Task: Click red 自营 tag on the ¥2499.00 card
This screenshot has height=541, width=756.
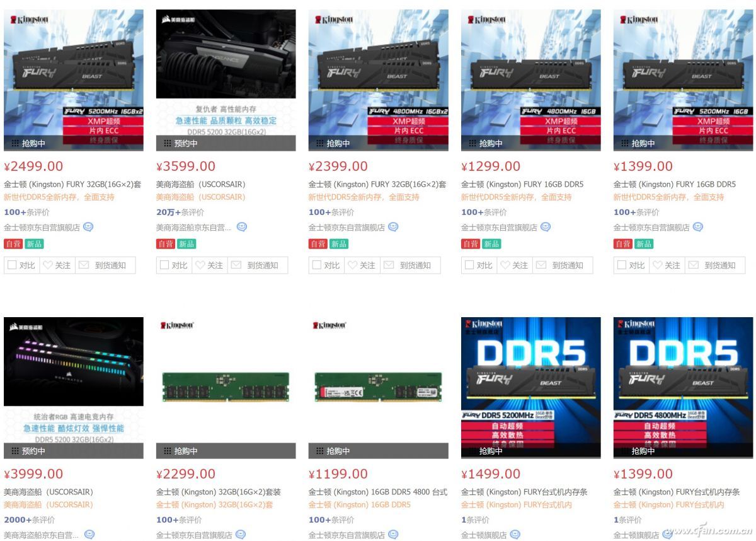Action: [13, 244]
